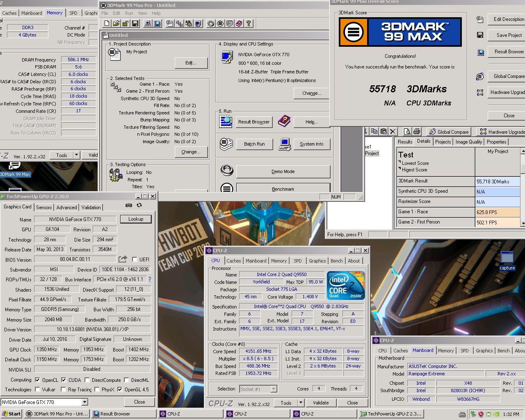525x420 pixels.
Task: Click the GPU-Z Name field showing GeForce GTX 770
Action: [x=75, y=219]
